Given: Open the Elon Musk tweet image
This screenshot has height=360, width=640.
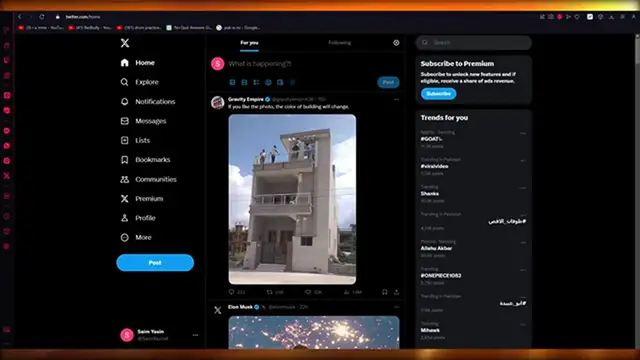Looking at the screenshot, I should 314,332.
